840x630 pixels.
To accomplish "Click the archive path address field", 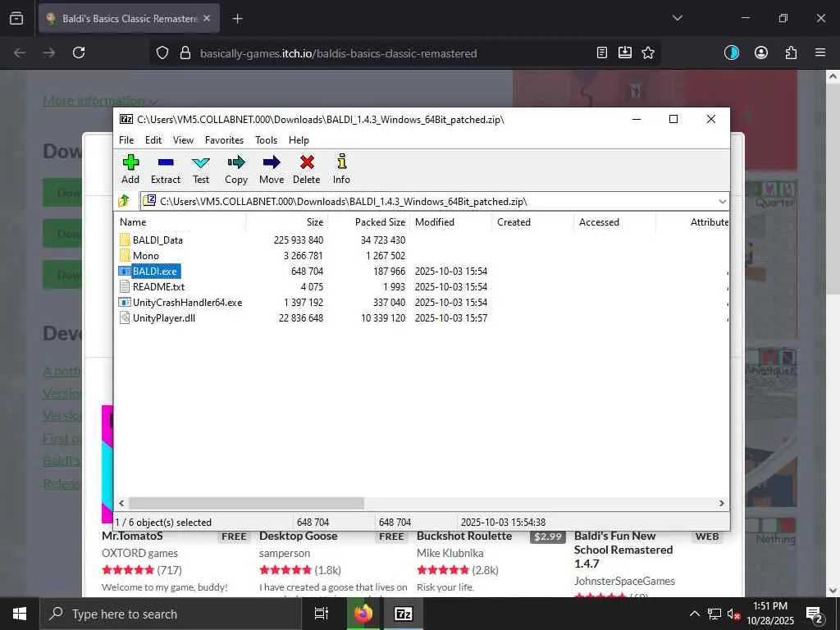I will [428, 202].
